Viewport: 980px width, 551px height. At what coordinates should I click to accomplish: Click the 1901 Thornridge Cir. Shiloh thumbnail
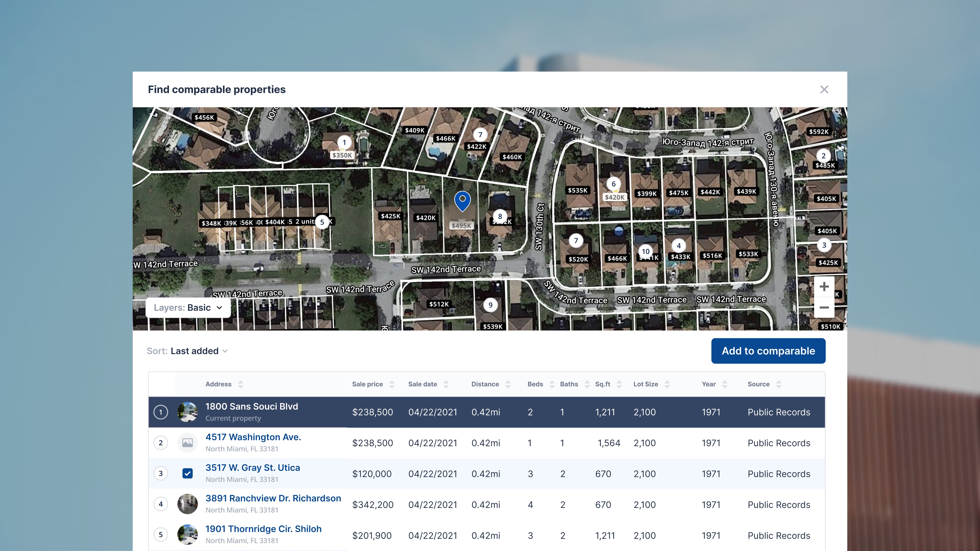187,535
